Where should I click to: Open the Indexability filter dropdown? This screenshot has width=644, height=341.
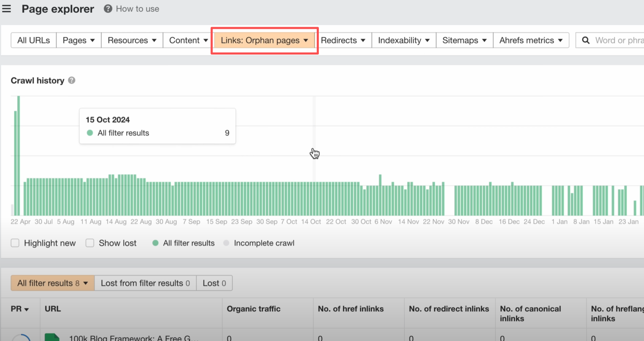pyautogui.click(x=404, y=40)
